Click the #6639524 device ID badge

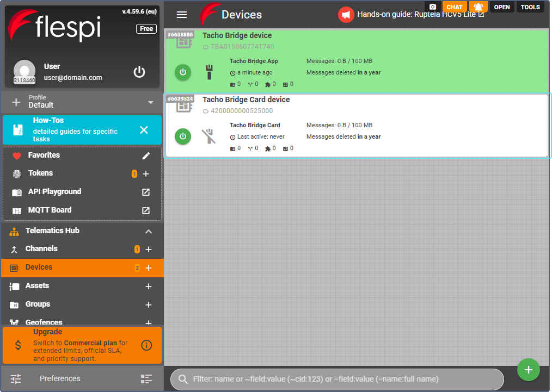tap(180, 99)
